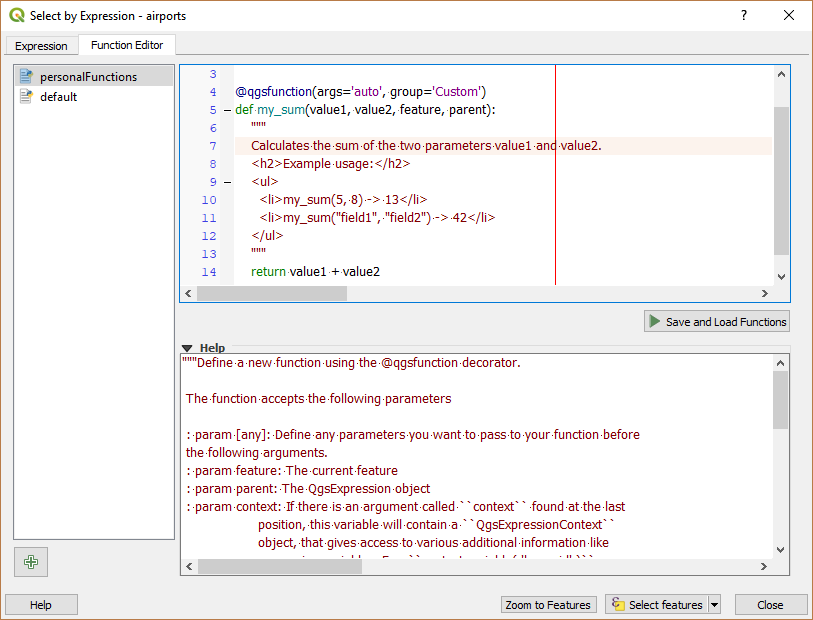Click the code editor horizontal scrollbar thumb
813x620 pixels.
271,294
